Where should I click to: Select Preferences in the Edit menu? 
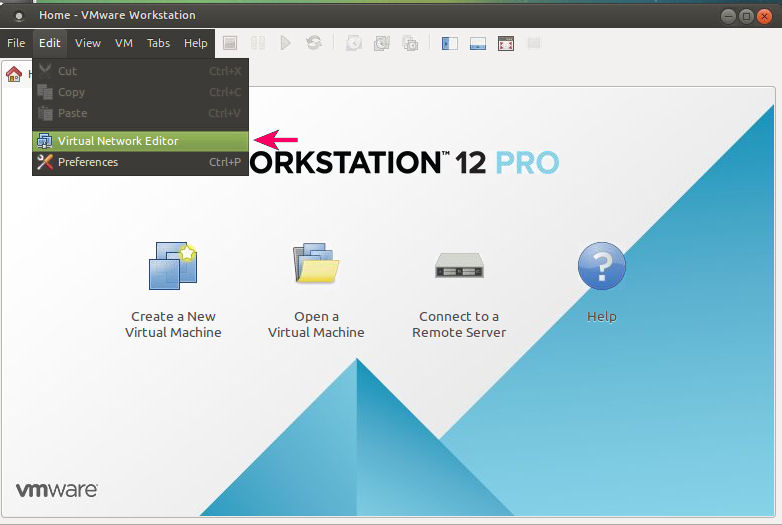click(88, 162)
